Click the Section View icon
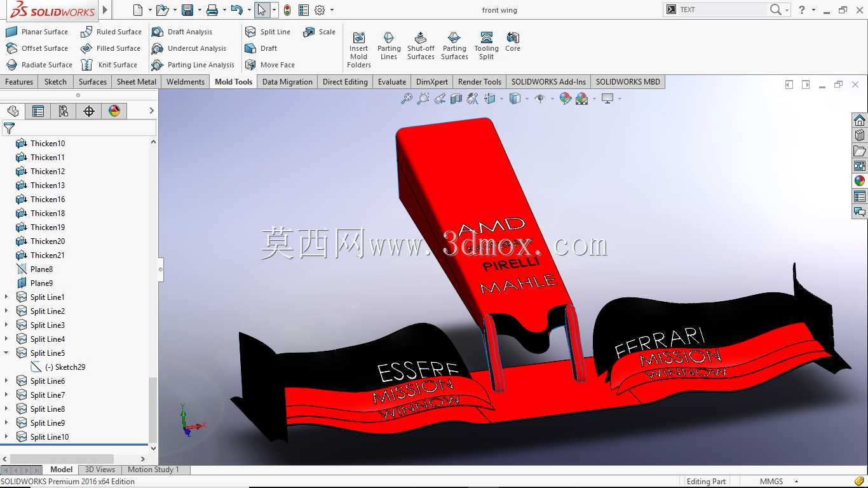 [x=456, y=98]
